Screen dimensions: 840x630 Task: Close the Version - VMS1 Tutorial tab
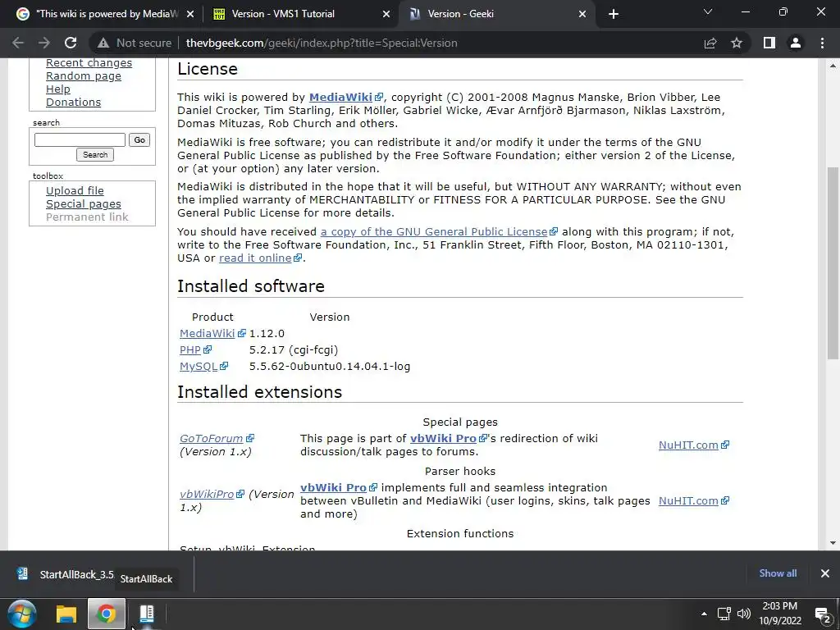[386, 14]
